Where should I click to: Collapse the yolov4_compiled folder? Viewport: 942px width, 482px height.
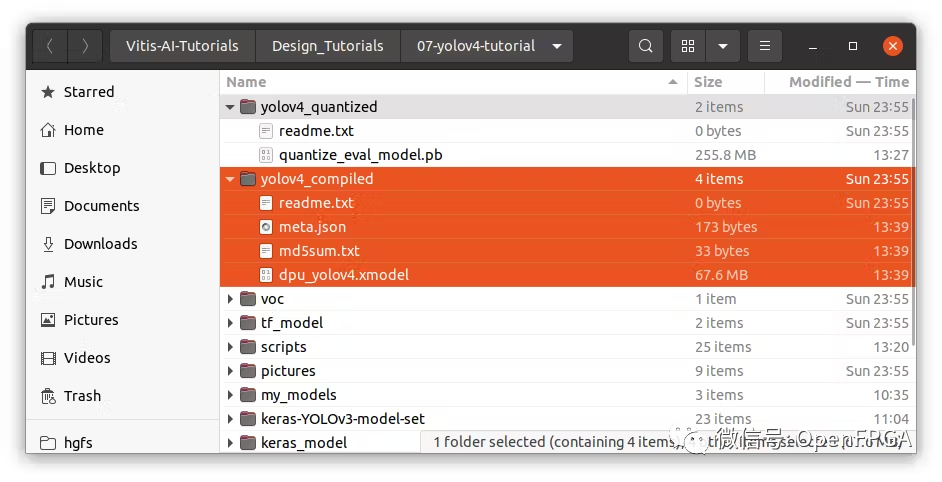pyautogui.click(x=231, y=179)
